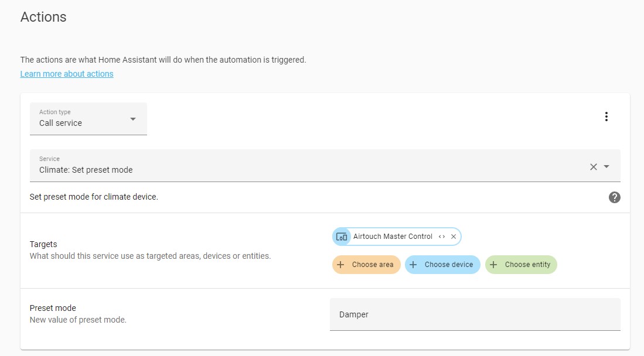
Task: Expand Airtouch Master Control target into entities
Action: pos(442,237)
